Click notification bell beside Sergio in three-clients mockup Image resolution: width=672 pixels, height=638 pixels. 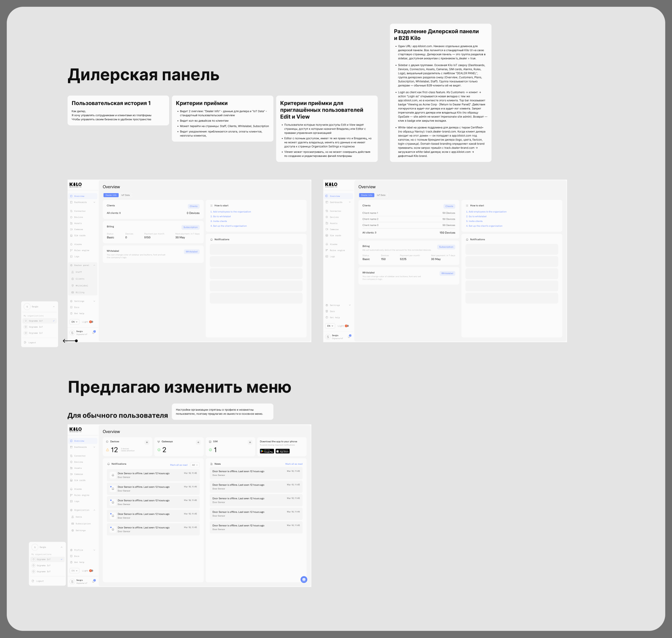[349, 336]
